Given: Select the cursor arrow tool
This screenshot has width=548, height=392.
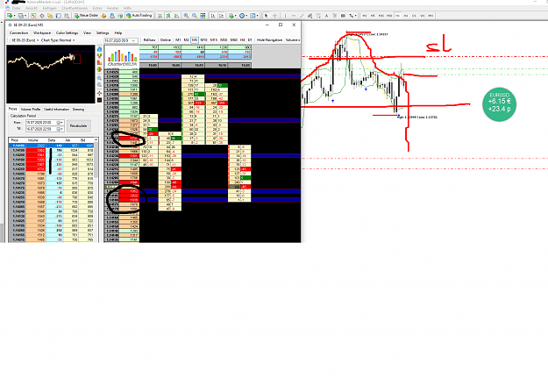Looking at the screenshot, I should 266,16.
